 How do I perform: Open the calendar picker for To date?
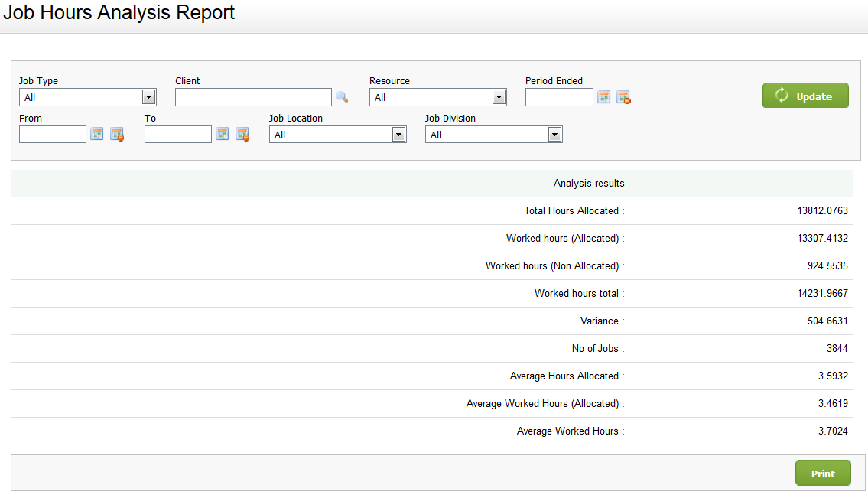[223, 134]
